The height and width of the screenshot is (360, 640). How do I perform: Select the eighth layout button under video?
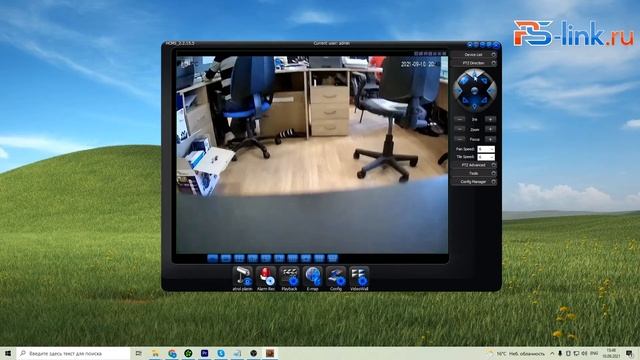(306, 258)
